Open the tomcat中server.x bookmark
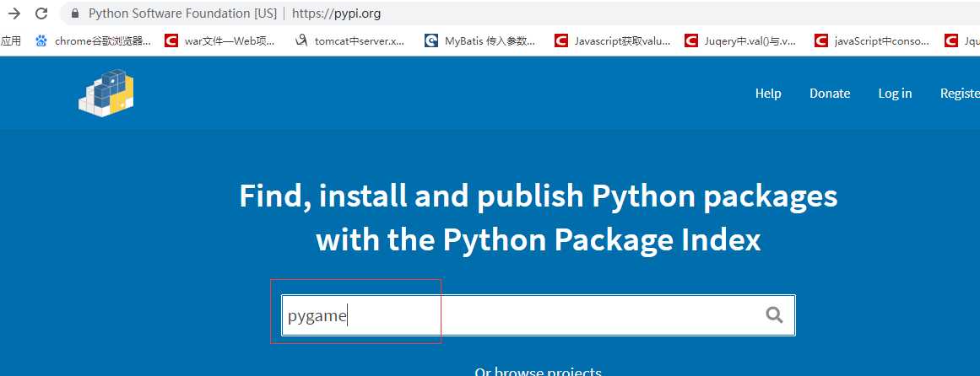The image size is (980, 376). coord(350,41)
